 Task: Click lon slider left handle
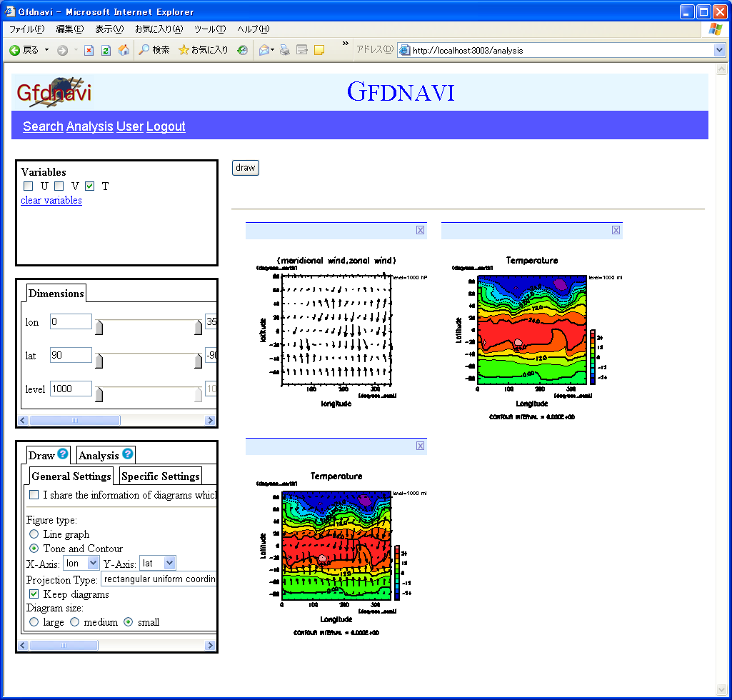[x=99, y=327]
